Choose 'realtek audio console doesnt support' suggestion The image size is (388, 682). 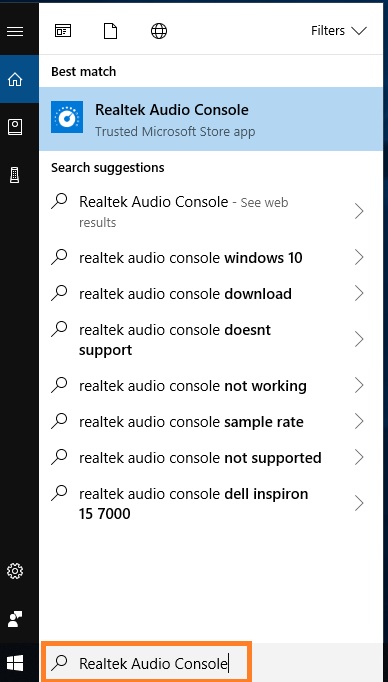point(211,340)
